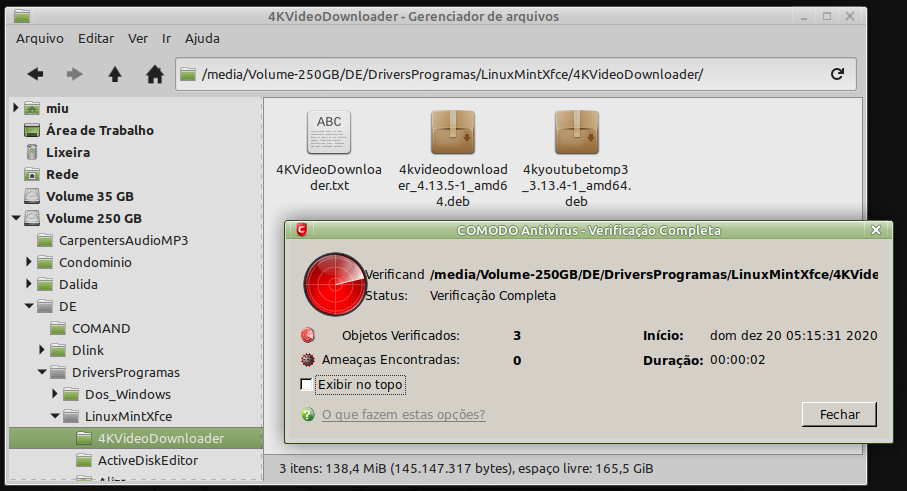This screenshot has width=907, height=491.
Task: Click the 'Verificação Completa' status value
Action: (x=493, y=296)
